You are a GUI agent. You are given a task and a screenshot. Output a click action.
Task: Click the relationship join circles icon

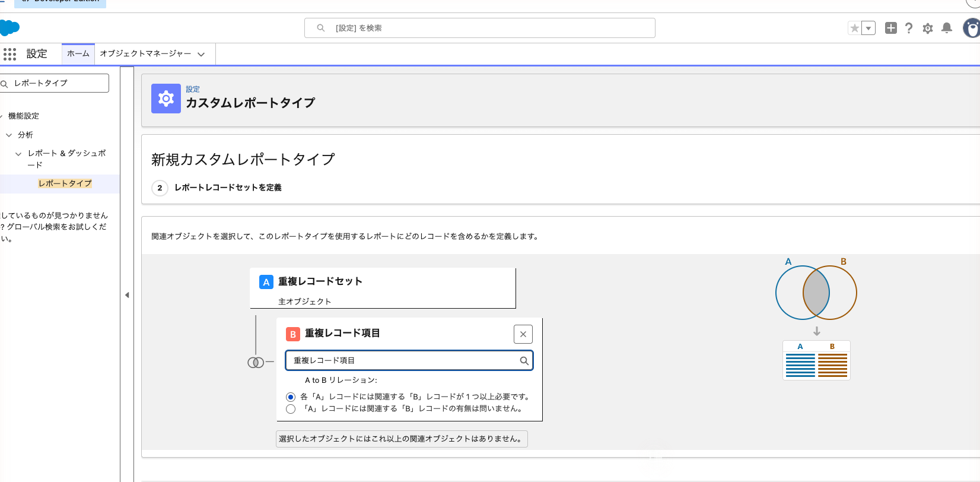pyautogui.click(x=256, y=362)
